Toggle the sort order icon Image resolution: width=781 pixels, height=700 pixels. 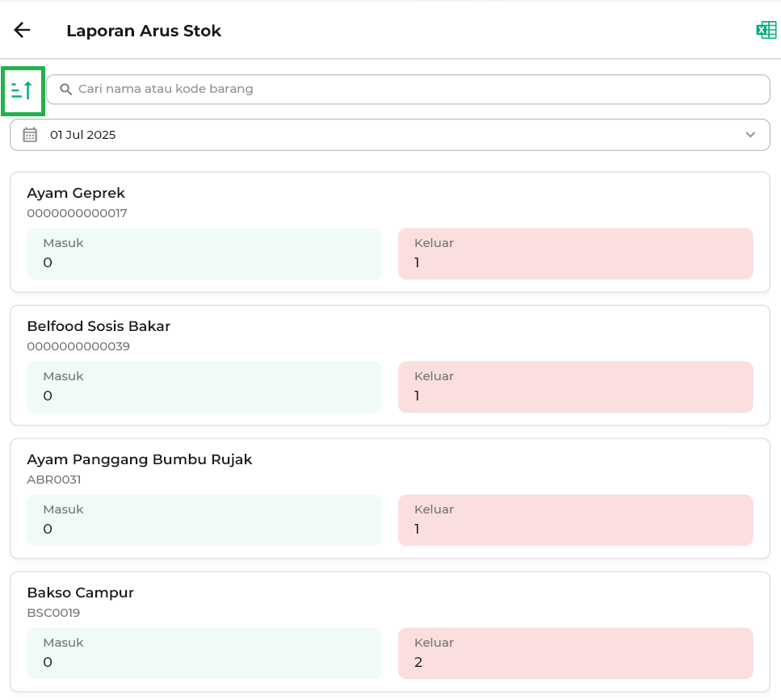click(23, 90)
